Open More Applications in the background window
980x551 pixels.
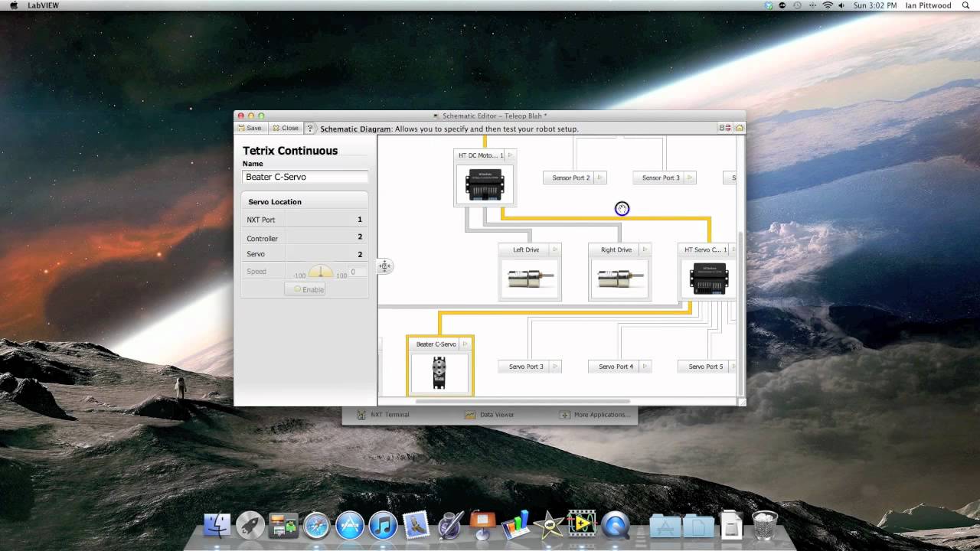pyautogui.click(x=595, y=415)
